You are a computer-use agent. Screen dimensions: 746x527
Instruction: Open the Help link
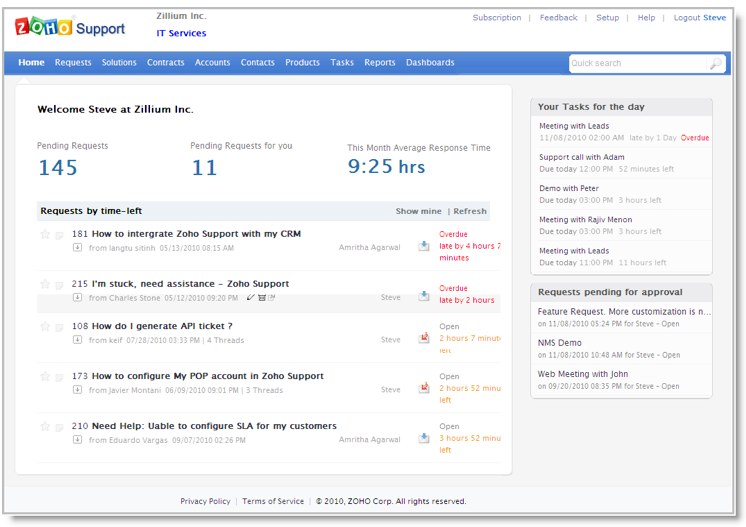[646, 18]
